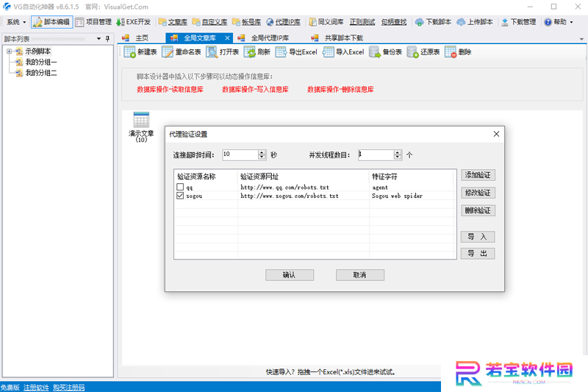
Task: Click the 特征字符 column header
Action: tap(412, 177)
